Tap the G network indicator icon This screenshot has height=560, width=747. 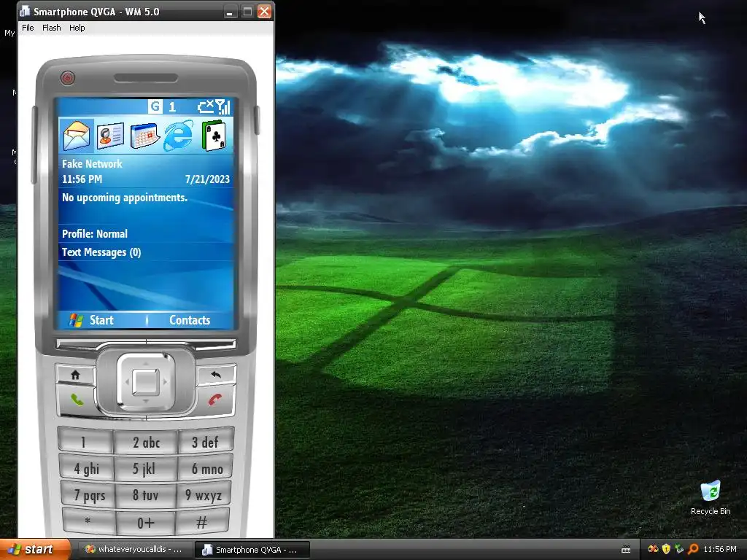point(155,106)
